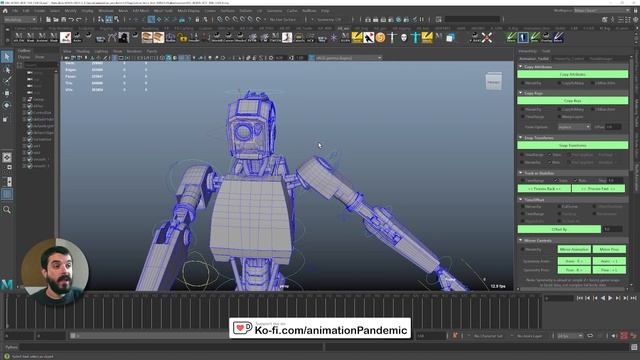Viewport: 640px width, 360px height.
Task: Click the New Scene icon on status line
Action: pyautogui.click(x=48, y=19)
